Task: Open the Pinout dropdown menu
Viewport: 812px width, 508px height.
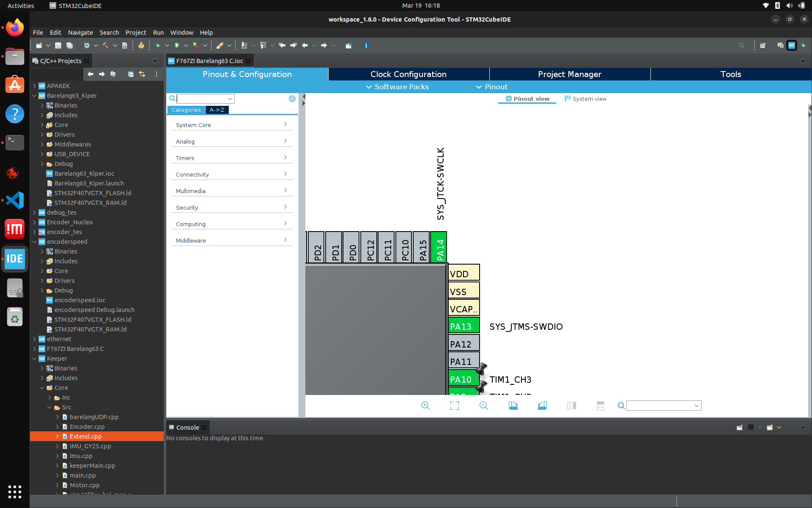Action: [x=491, y=87]
